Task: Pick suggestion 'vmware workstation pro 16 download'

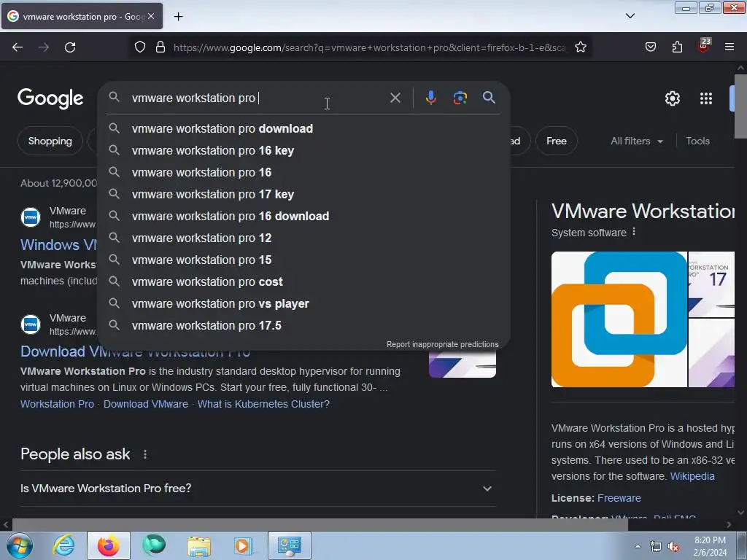Action: click(x=304, y=216)
